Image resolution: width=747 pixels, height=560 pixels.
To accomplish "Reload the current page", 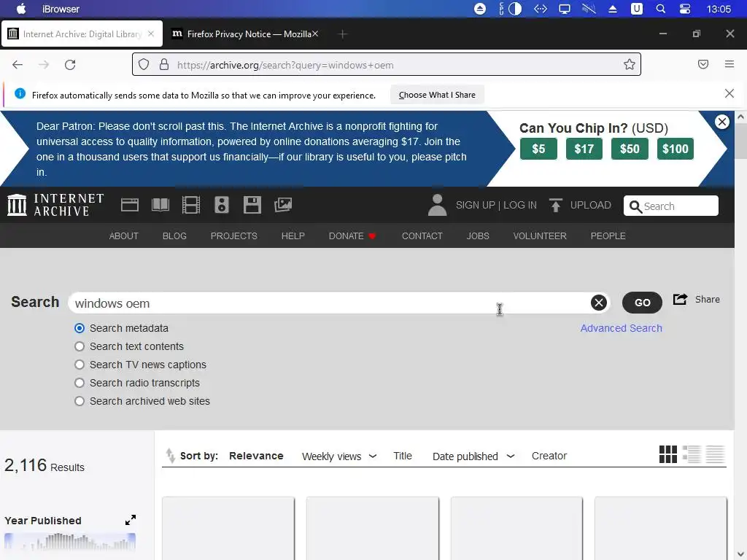I will pos(70,65).
